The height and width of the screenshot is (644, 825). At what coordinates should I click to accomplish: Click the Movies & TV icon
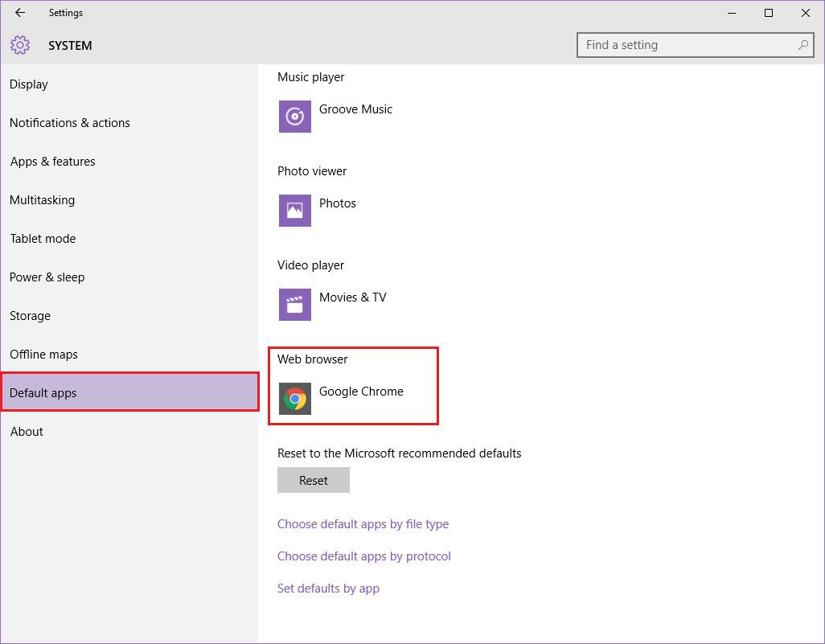coord(294,305)
